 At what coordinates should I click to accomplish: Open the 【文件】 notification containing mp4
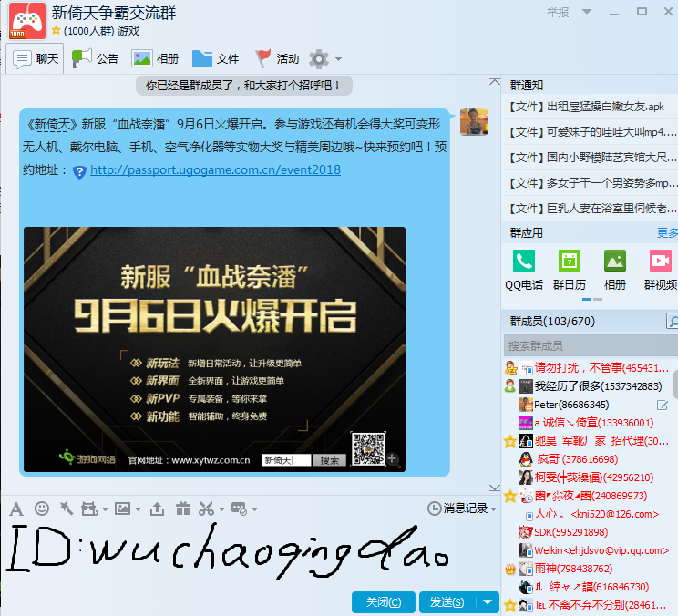[x=591, y=132]
